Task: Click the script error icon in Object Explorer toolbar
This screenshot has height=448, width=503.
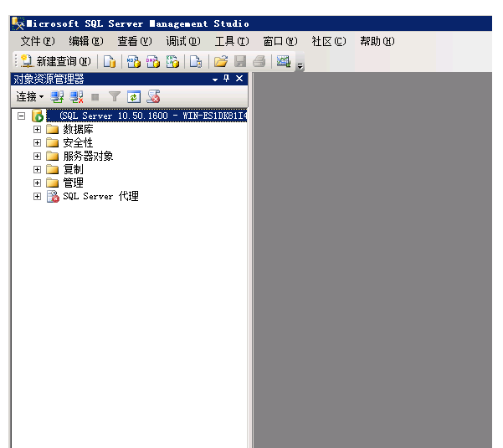Action: tap(153, 96)
